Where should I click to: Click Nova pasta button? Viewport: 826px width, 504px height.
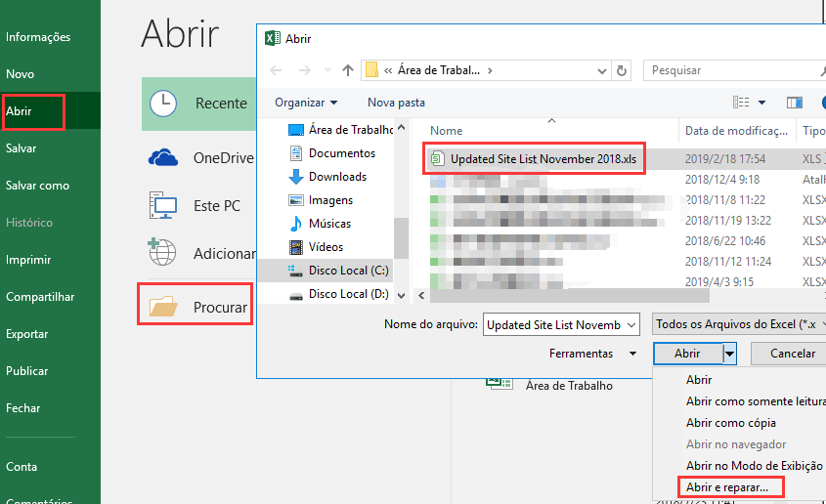396,103
